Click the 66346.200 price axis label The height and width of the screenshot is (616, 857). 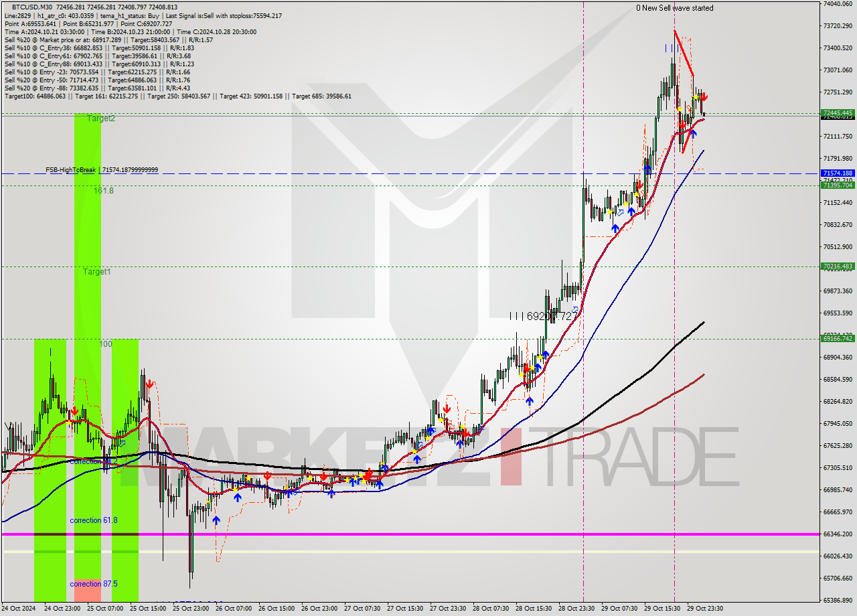(838, 534)
